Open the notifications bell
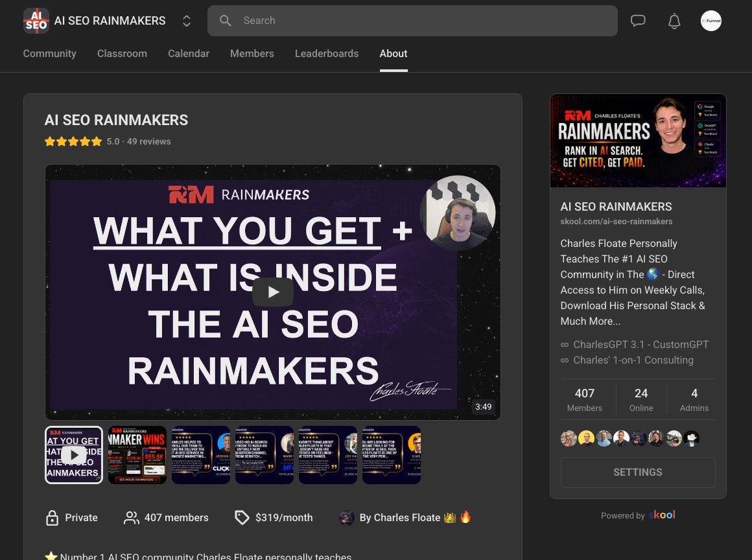Screen dimensions: 752x560 point(674,21)
